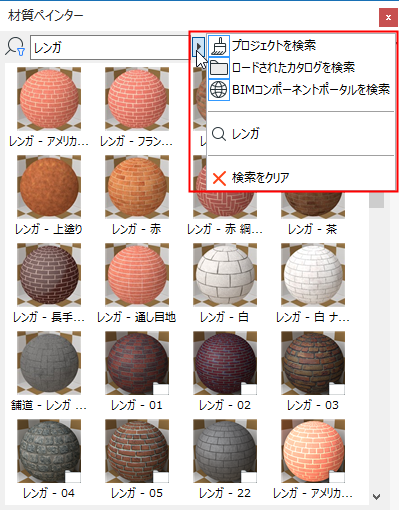Select レンガ - 白 material sphere
The image size is (399, 510).
point(225,275)
